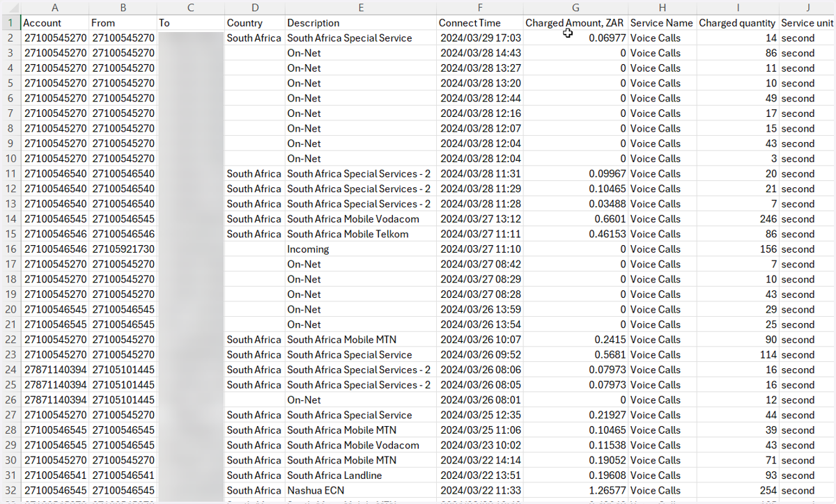Select connect time 2024/03/23 10:02
The width and height of the screenshot is (836, 504).
[x=479, y=445]
